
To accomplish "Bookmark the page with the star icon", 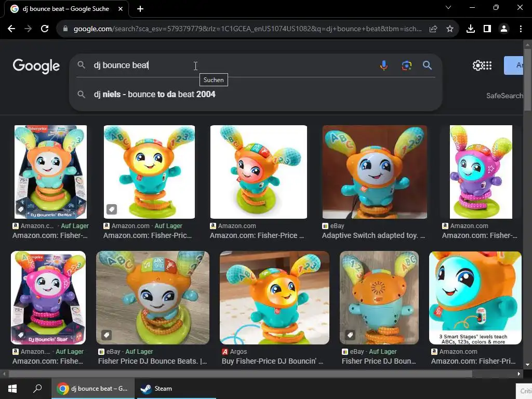I will coord(450,29).
